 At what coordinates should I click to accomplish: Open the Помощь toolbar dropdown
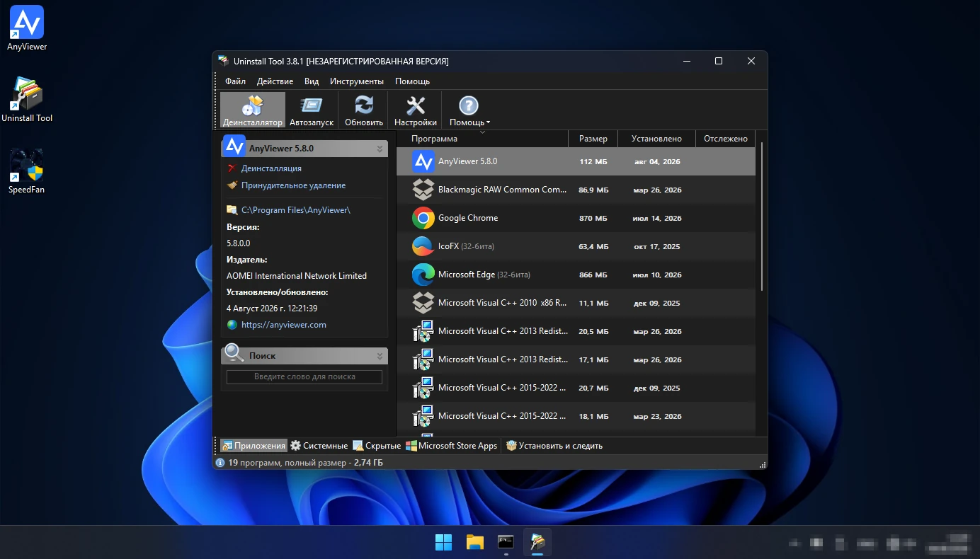pyautogui.click(x=469, y=110)
